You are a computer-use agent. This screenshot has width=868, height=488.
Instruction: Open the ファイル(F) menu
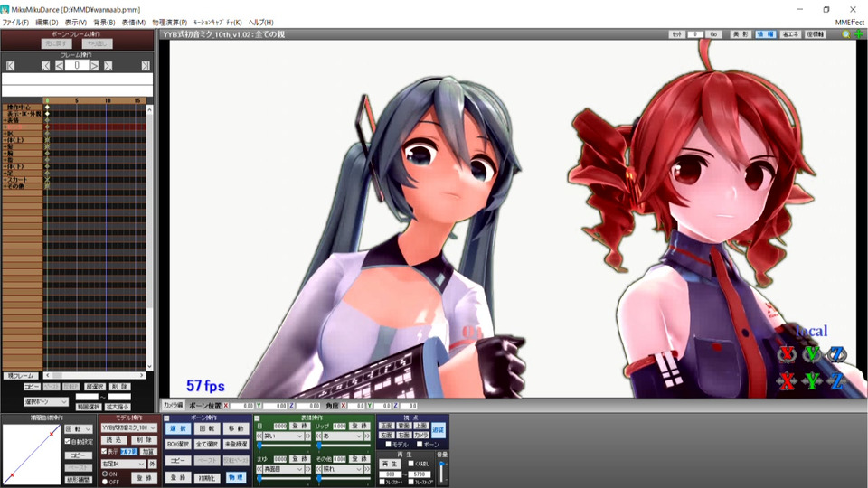pos(15,23)
